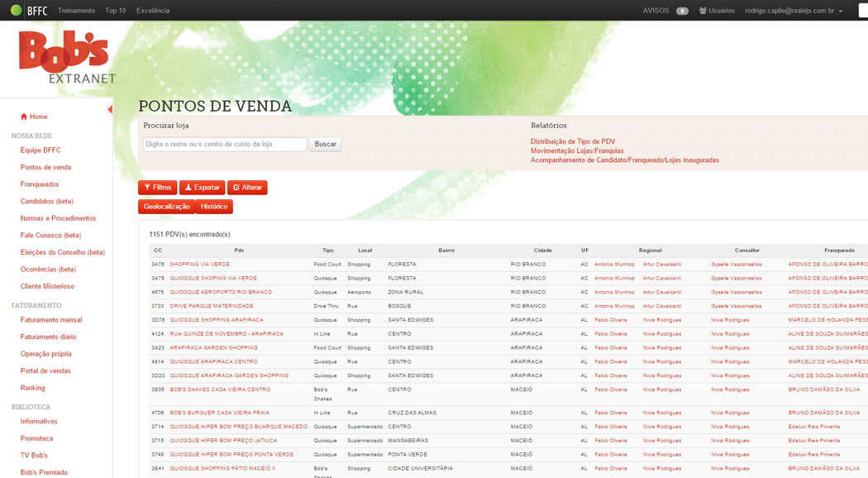Open RUA QUINZE DE NOVEMBRO - ARAPIRACA
The height and width of the screenshot is (478, 868).
[227, 334]
